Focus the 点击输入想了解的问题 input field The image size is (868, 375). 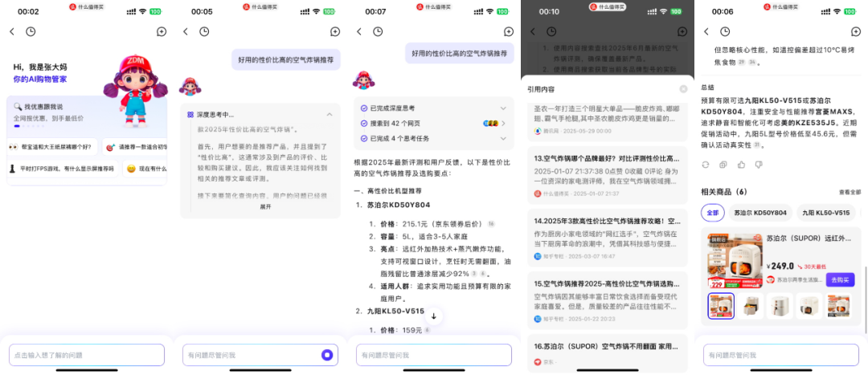click(x=87, y=355)
